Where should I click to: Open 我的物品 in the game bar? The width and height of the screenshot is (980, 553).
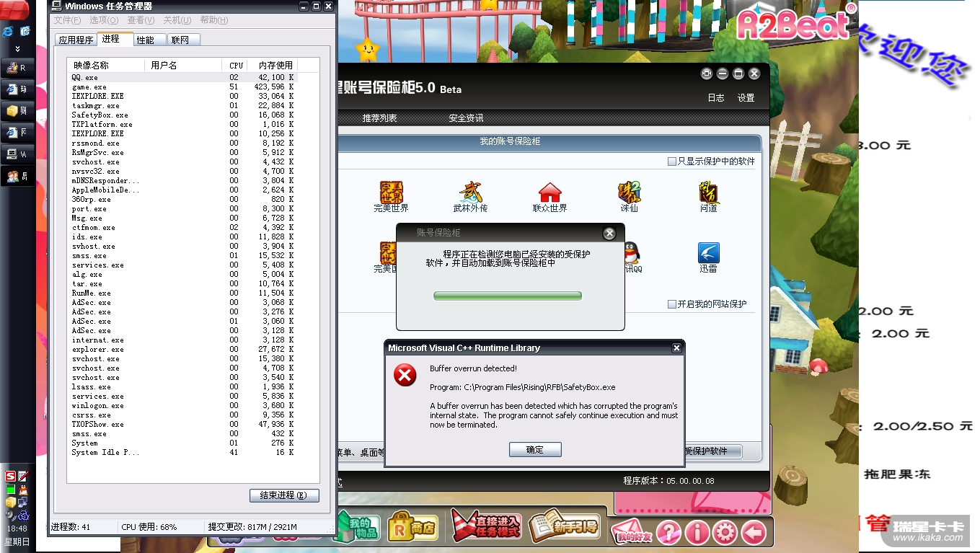[356, 528]
